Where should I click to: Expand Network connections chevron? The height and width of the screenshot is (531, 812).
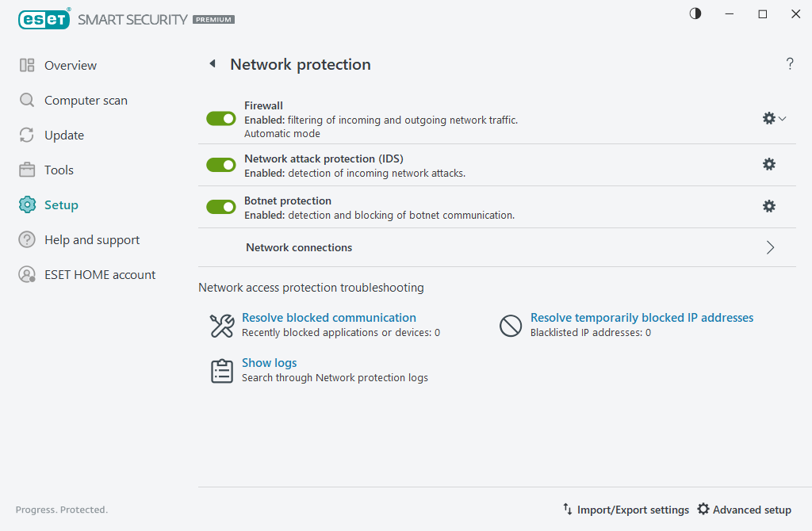[770, 247]
